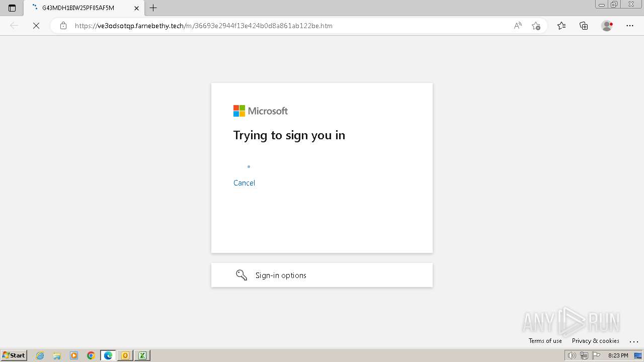Show more footer options ellipsis
Screen dimensions: 644x362
pyautogui.click(x=633, y=341)
